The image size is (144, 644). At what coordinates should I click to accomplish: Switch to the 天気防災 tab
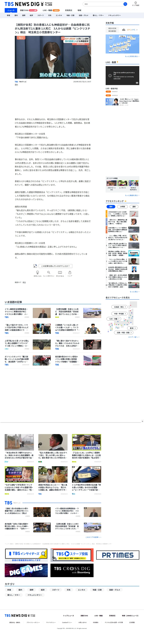(69, 10)
